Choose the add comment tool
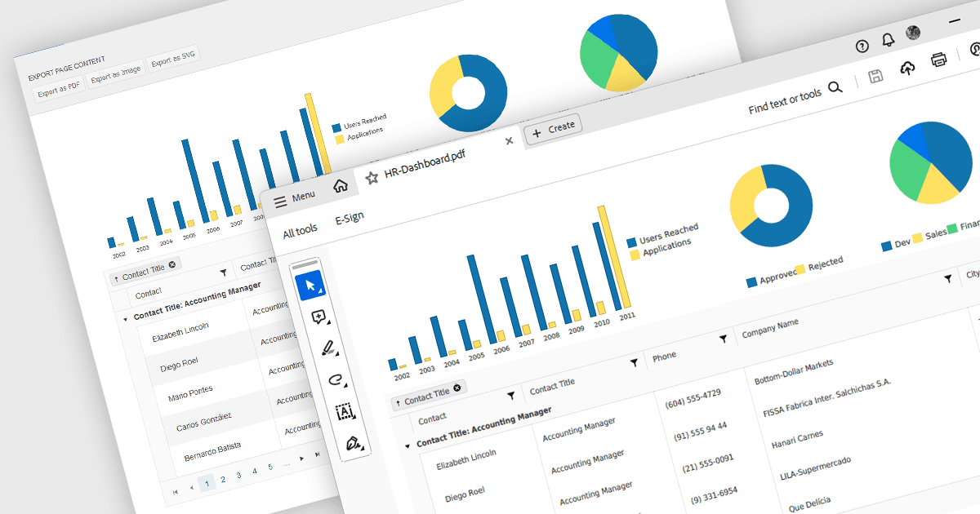 [x=318, y=317]
